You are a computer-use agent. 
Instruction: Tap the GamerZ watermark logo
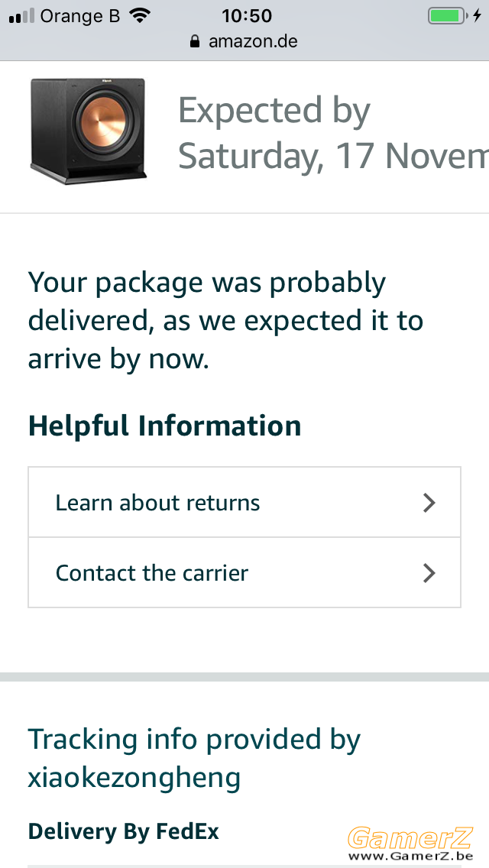pos(410,838)
